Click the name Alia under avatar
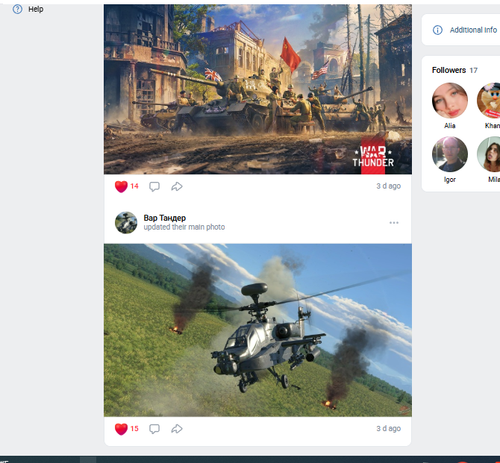Screen dimensions: 500x463 (450, 126)
